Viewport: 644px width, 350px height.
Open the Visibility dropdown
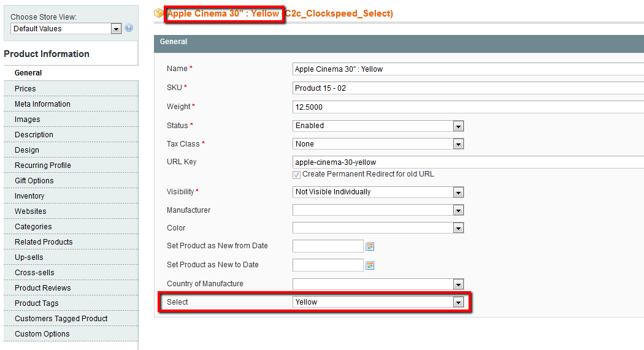(x=378, y=192)
